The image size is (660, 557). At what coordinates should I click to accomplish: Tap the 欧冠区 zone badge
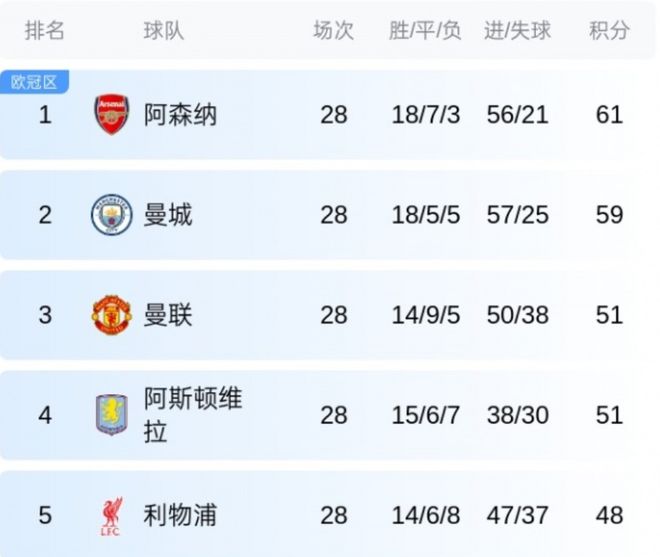[34, 82]
